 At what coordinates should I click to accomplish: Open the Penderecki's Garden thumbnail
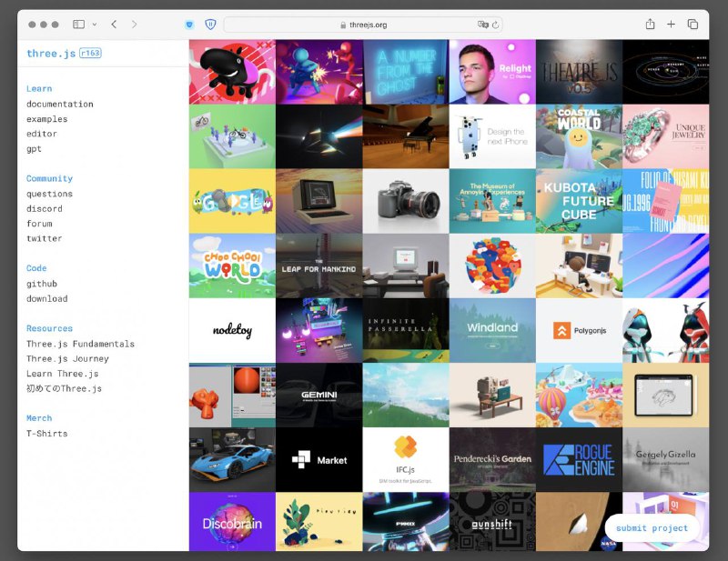(492, 460)
